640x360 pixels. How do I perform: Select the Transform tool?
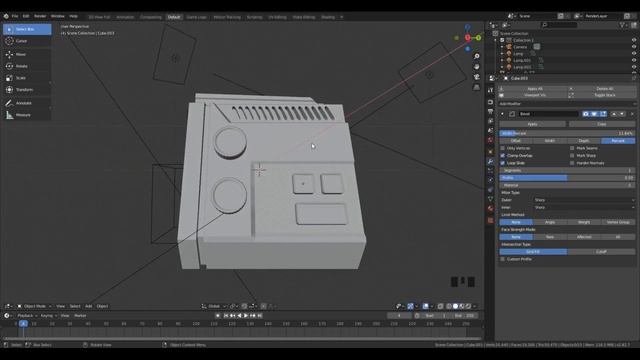[27, 90]
